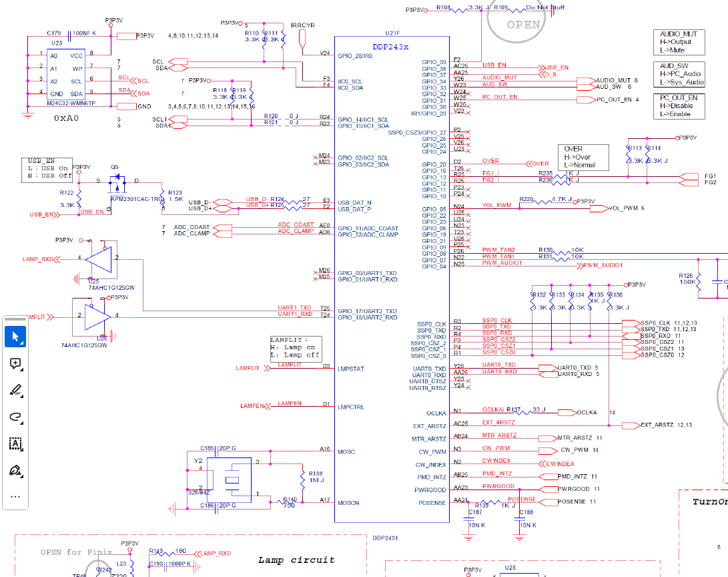Click the R126 150K resistor label
The width and height of the screenshot is (728, 577).
(x=687, y=278)
